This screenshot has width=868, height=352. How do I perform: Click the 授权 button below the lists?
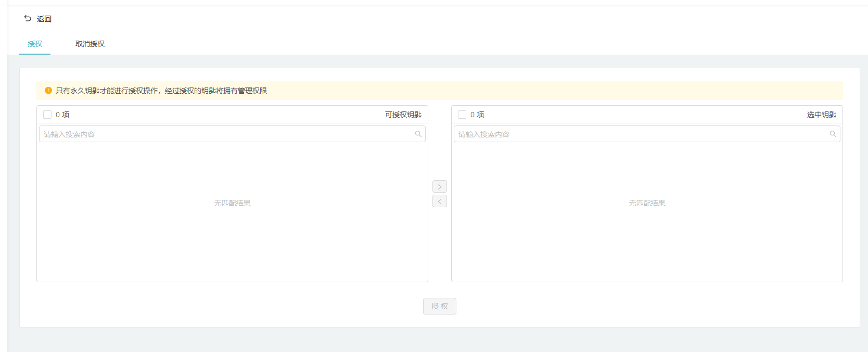439,306
